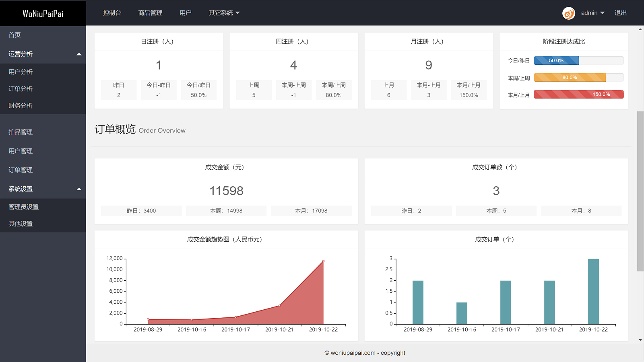This screenshot has height=362, width=644.
Task: Open the 其它系统 dropdown menu
Action: point(224,13)
